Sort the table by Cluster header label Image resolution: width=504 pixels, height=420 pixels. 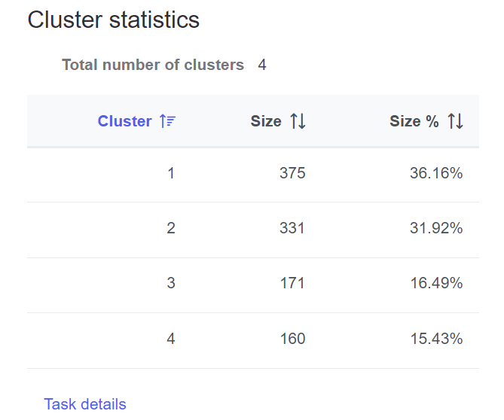pos(124,121)
